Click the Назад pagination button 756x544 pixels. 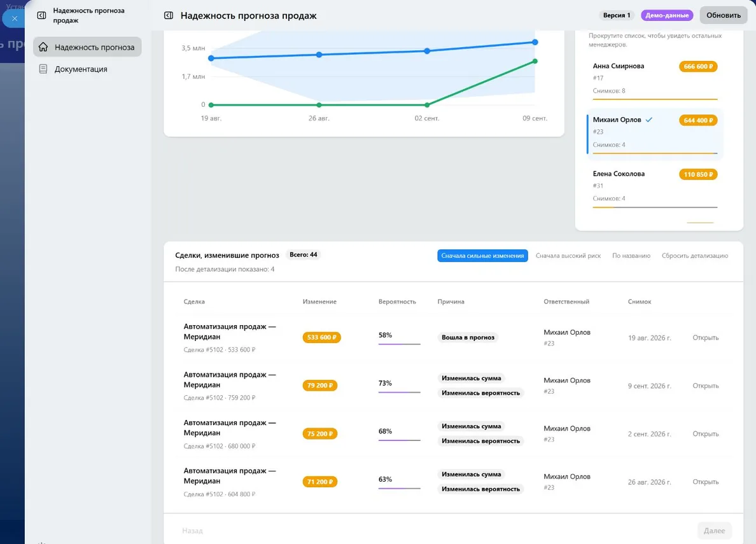192,531
